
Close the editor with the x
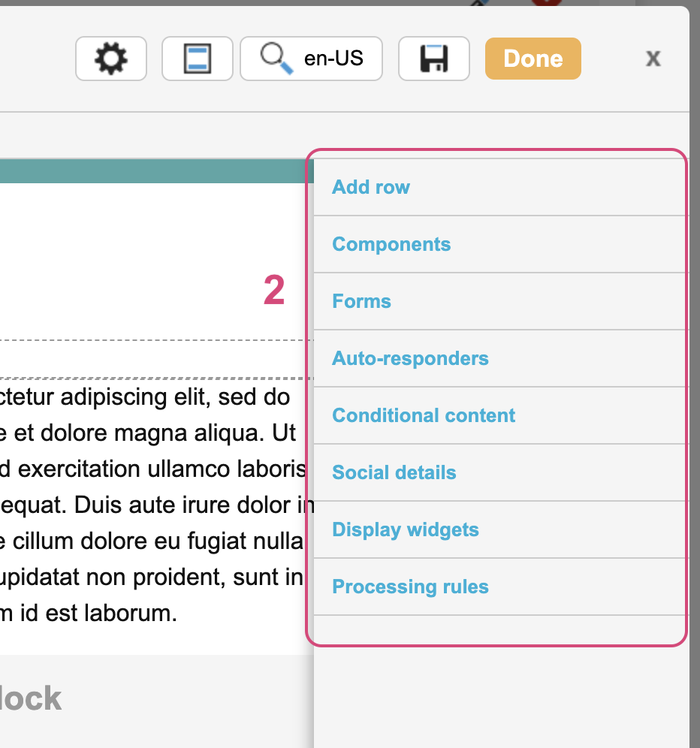tap(653, 59)
